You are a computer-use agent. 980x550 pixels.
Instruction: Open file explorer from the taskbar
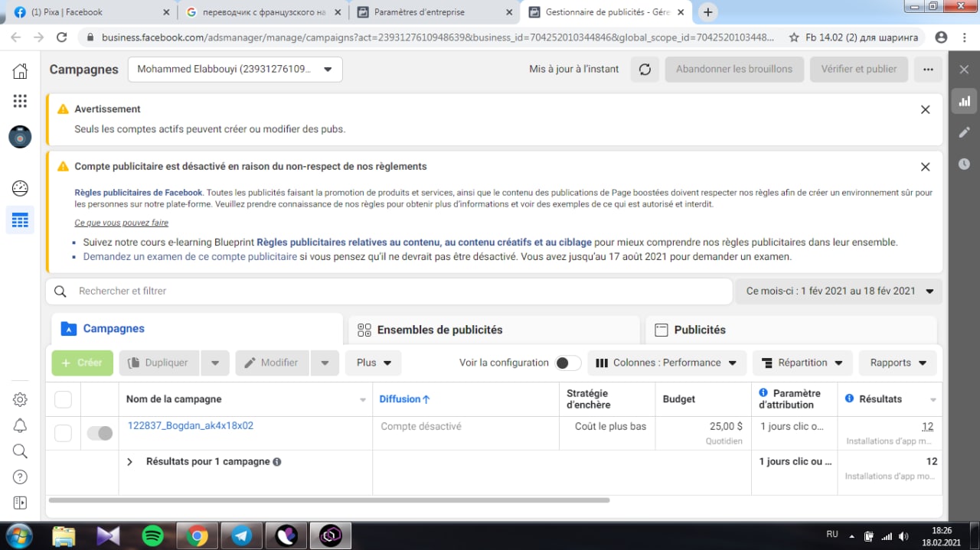coord(64,535)
